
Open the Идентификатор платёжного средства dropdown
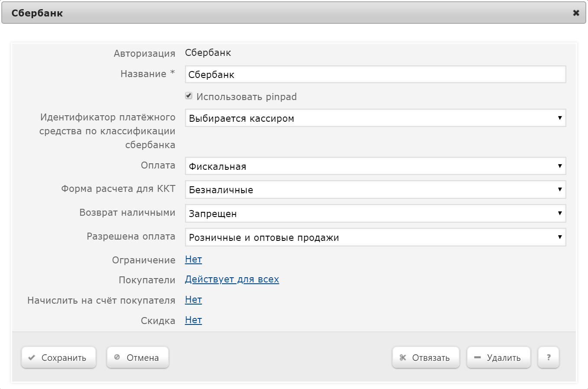click(x=375, y=118)
